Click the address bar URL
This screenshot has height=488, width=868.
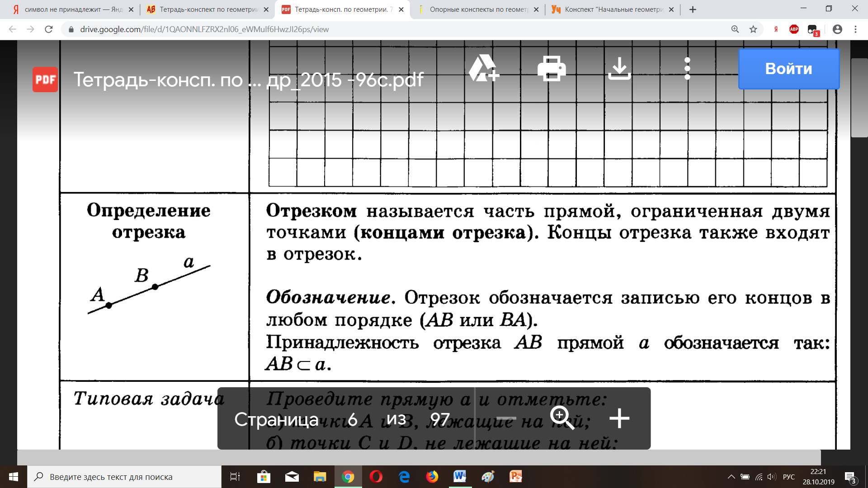204,29
